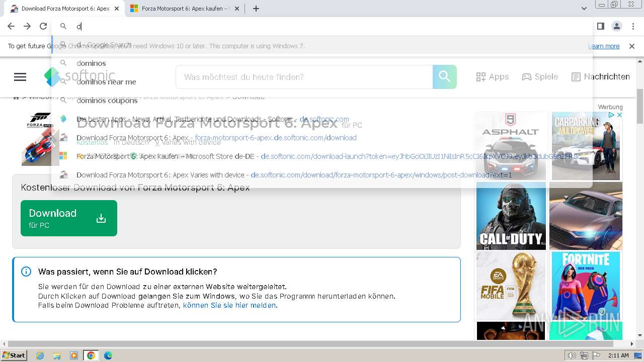Open the Chrome profile menu

(x=616, y=26)
